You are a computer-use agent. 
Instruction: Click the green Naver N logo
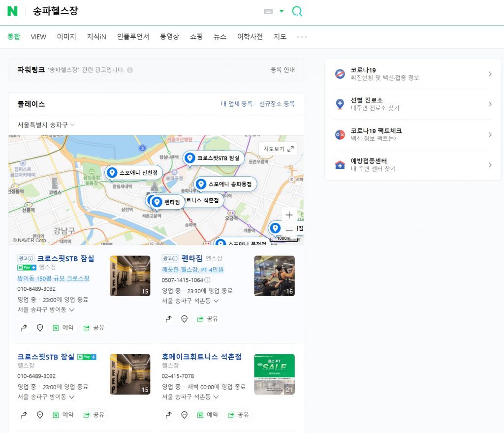(x=12, y=11)
